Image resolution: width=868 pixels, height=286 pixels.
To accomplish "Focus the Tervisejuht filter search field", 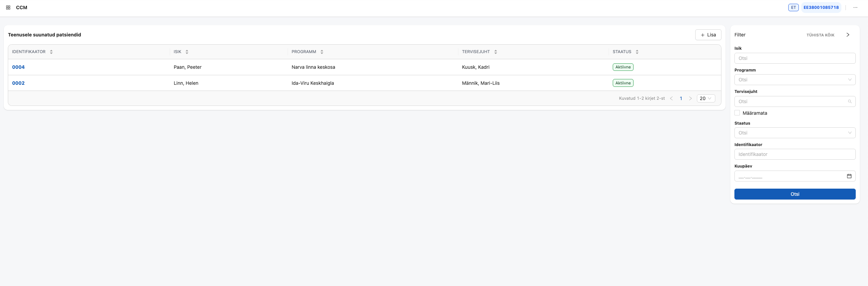I will tap(795, 101).
